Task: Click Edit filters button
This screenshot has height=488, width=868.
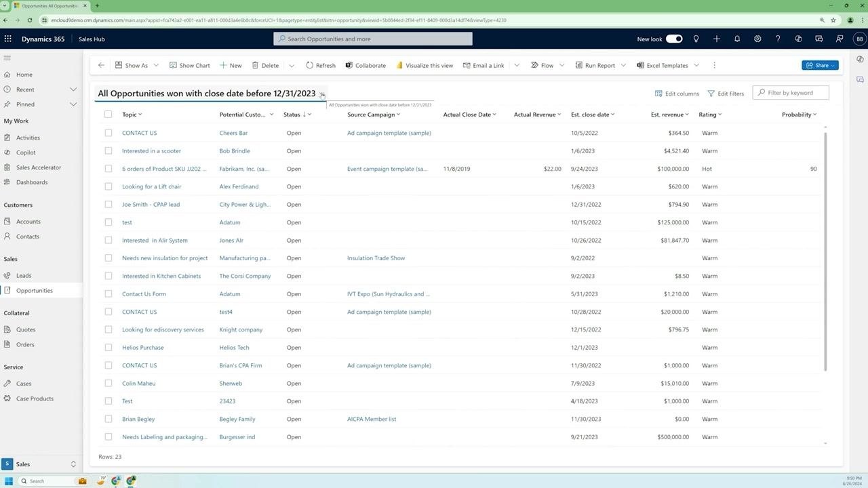Action: click(726, 93)
